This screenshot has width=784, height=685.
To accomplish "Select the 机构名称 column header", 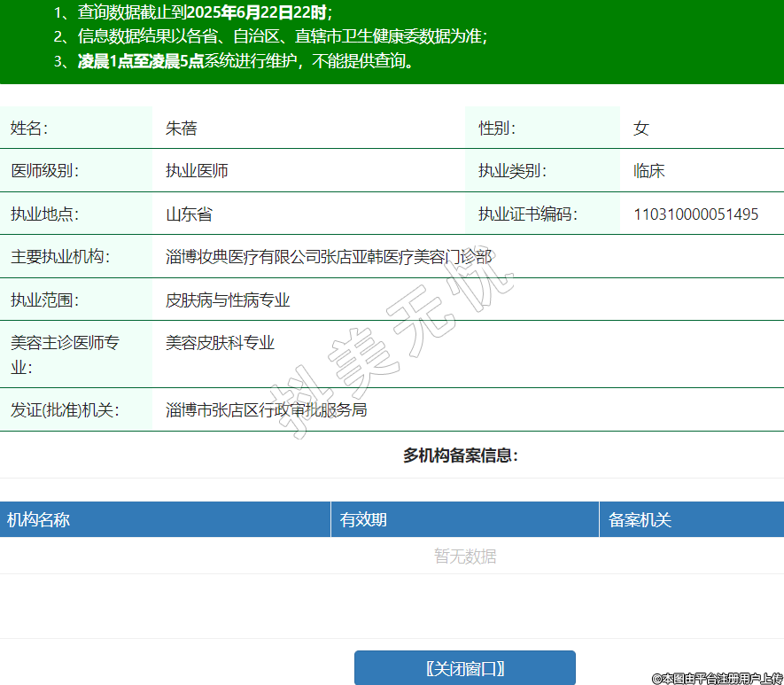I will tap(39, 519).
